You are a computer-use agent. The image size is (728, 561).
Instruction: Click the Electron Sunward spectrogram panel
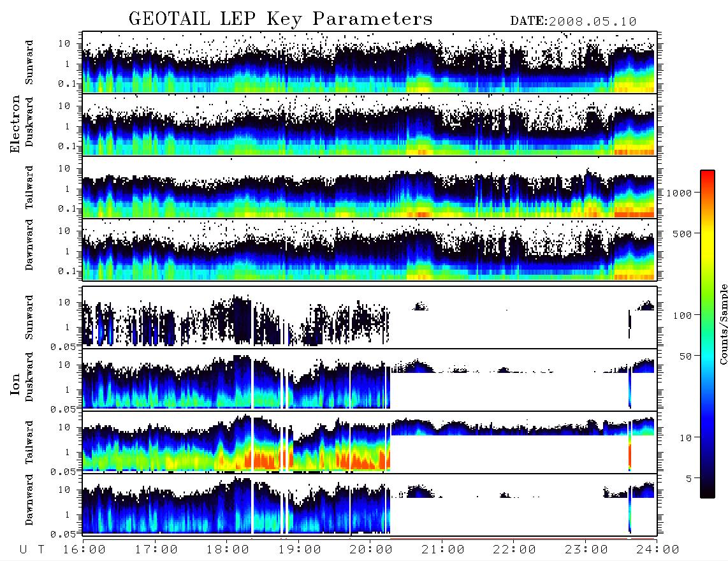click(x=370, y=62)
